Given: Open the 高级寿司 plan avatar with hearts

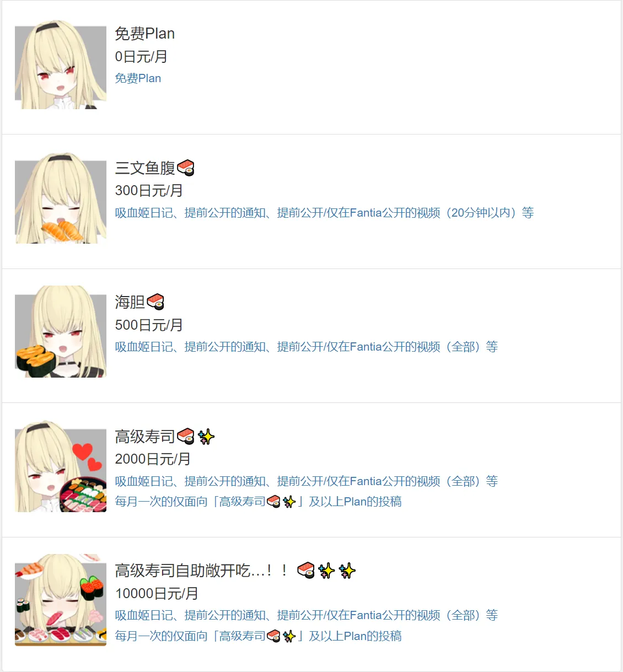Looking at the screenshot, I should pyautogui.click(x=61, y=467).
